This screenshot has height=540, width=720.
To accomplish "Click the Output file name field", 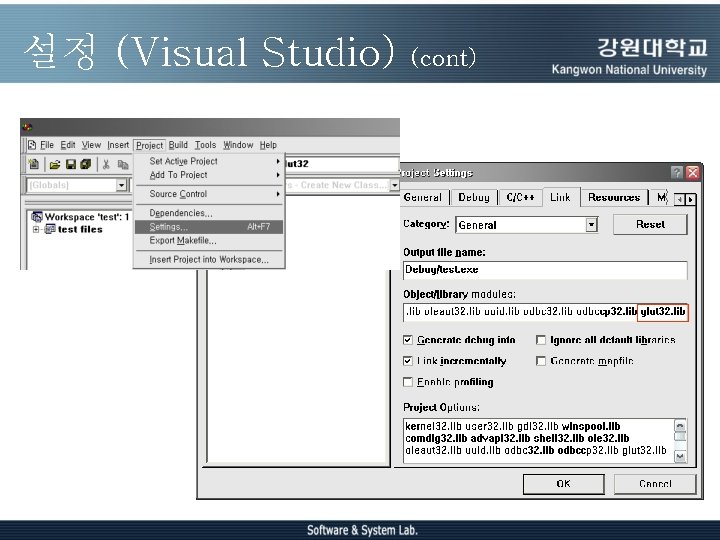I will coord(545,270).
